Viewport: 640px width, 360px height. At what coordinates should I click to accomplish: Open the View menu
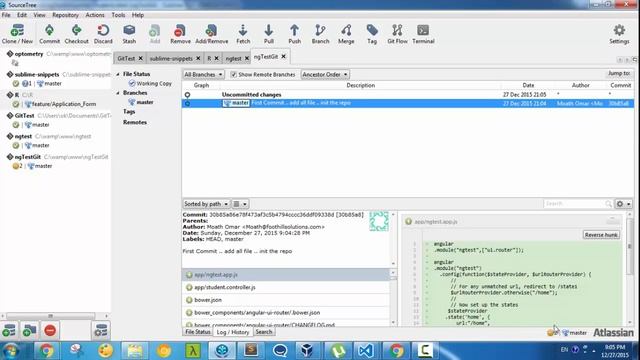39,15
